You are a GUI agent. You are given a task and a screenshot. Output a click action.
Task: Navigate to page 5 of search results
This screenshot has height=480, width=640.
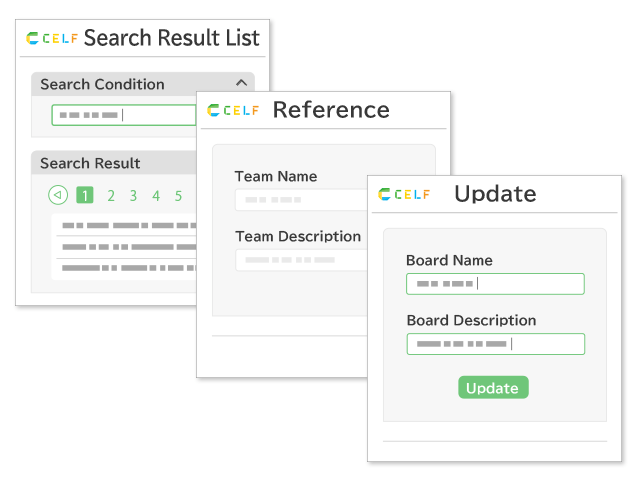(179, 196)
